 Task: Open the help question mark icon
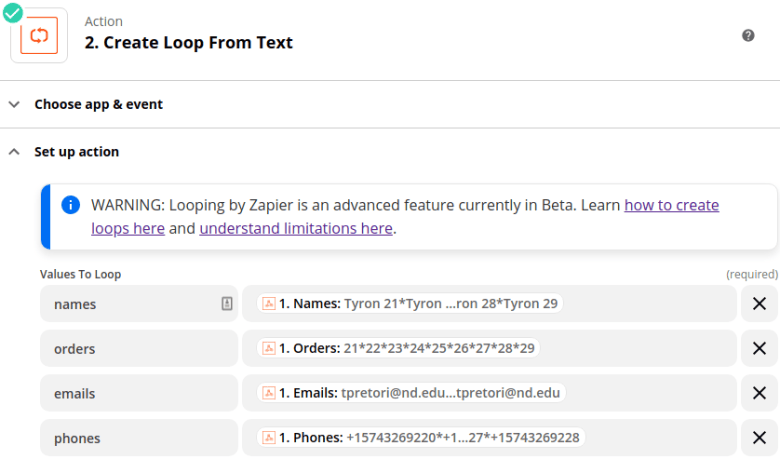click(x=748, y=35)
